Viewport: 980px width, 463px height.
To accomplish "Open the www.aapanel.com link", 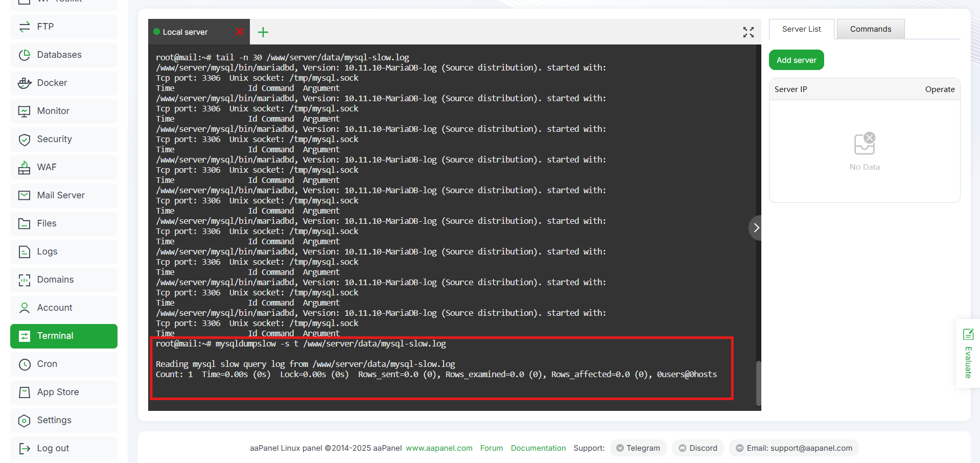I will click(439, 448).
